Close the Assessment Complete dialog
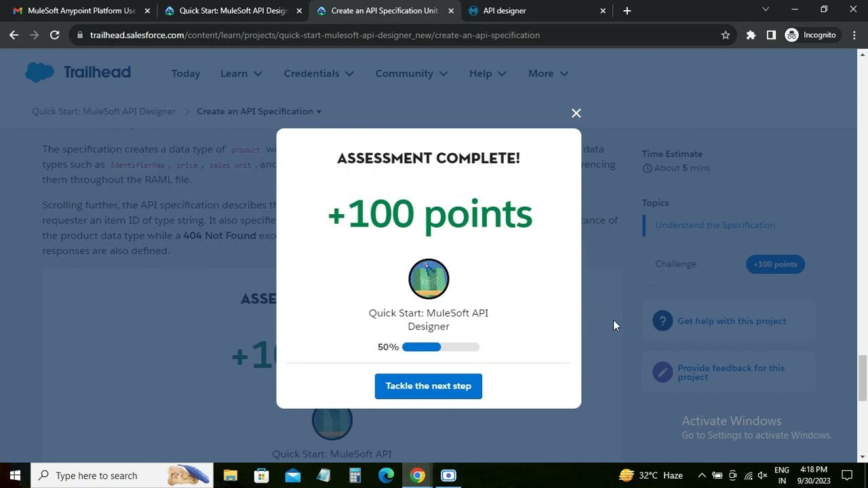This screenshot has width=868, height=488. (576, 113)
